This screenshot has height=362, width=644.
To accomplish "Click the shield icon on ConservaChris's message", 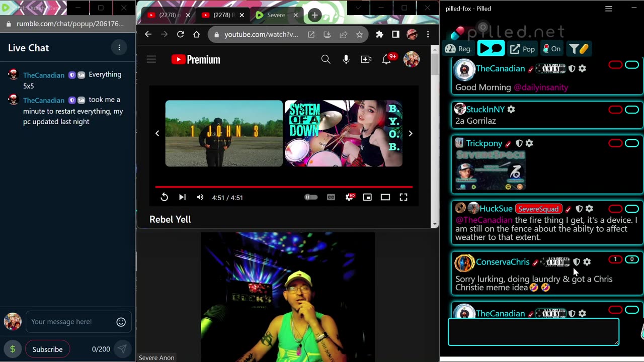I will (577, 262).
